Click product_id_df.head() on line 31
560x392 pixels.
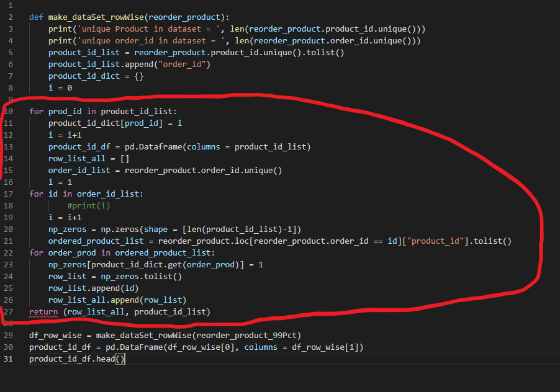(77, 359)
